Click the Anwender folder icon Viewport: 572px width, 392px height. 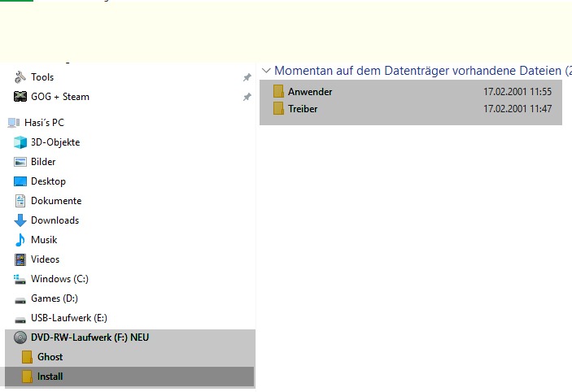click(278, 92)
